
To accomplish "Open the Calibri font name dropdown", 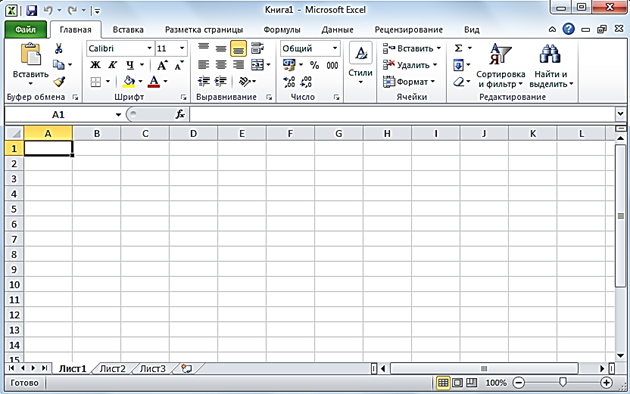I will [x=149, y=48].
